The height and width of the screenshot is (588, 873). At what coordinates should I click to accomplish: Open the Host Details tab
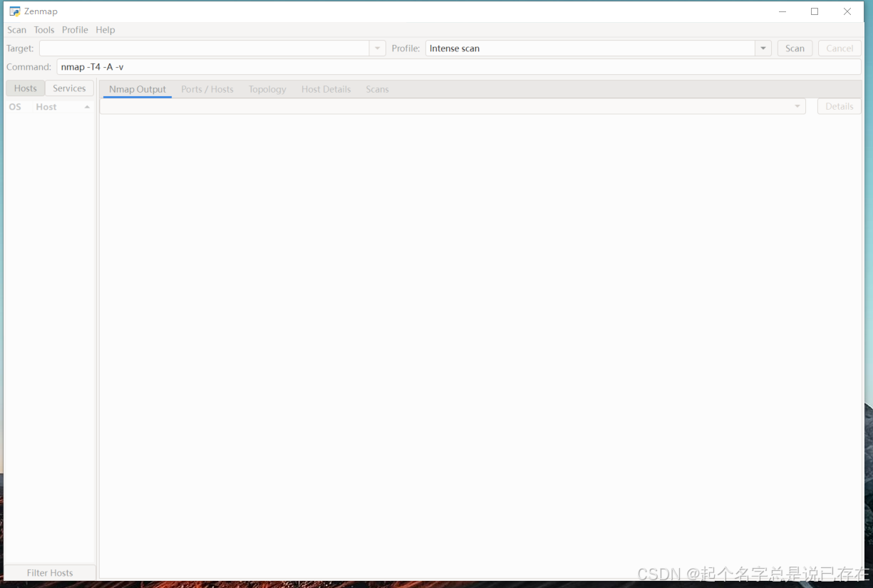click(326, 89)
